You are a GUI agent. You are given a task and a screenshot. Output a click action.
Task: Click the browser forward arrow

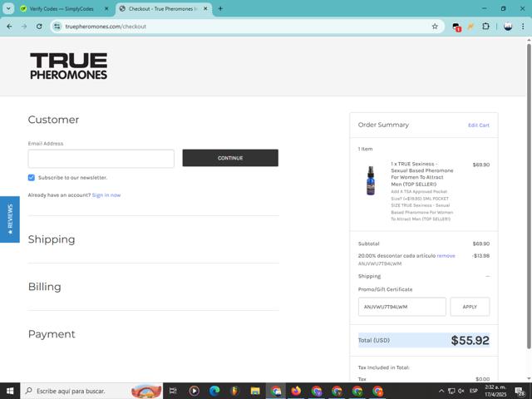24,27
